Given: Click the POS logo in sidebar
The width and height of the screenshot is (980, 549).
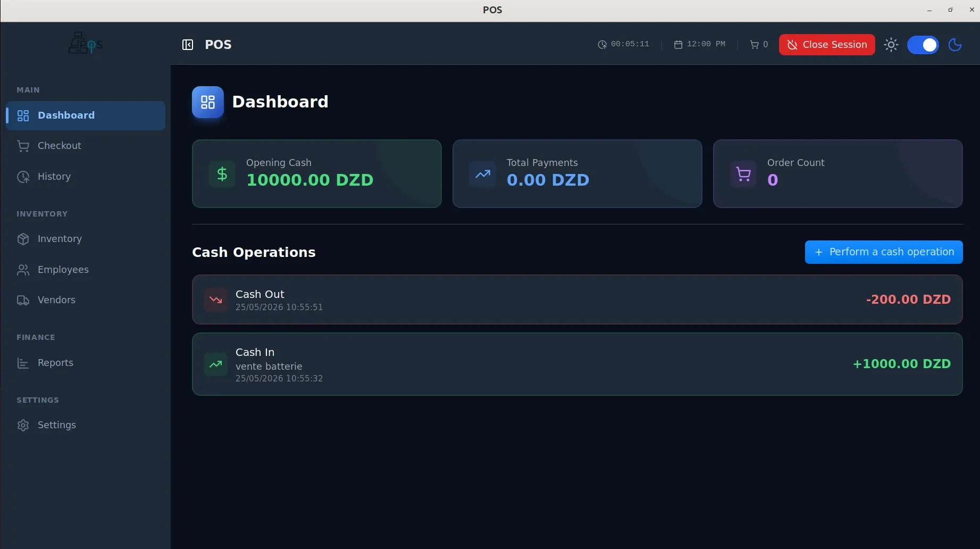Looking at the screenshot, I should tap(85, 44).
